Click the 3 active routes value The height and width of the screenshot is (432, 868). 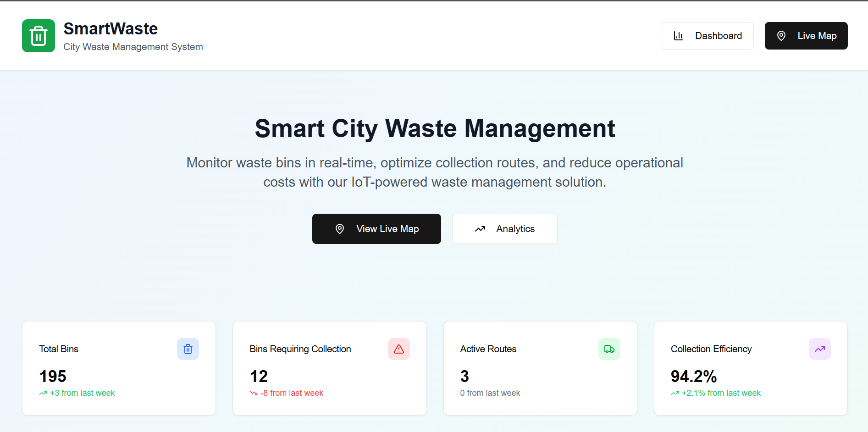(x=464, y=377)
